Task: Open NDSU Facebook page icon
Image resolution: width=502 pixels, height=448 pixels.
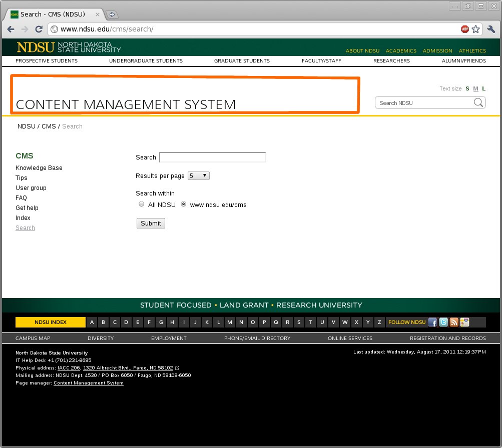Action: coord(432,322)
